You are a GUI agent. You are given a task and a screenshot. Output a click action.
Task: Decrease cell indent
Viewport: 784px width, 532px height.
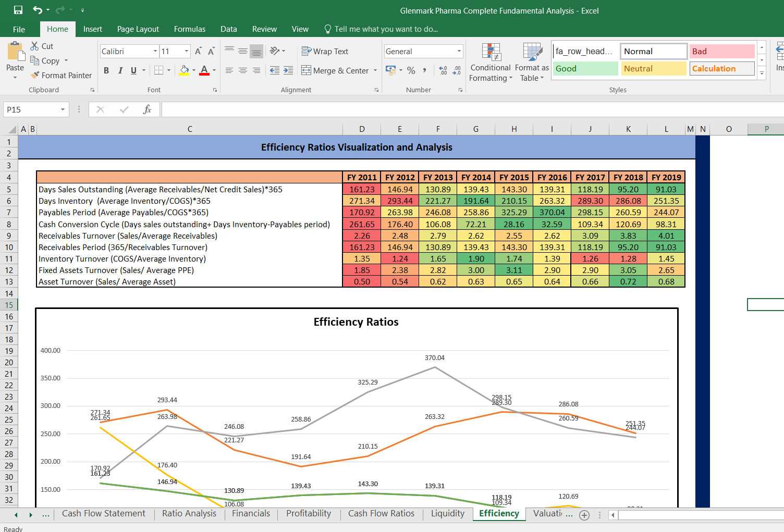[275, 70]
